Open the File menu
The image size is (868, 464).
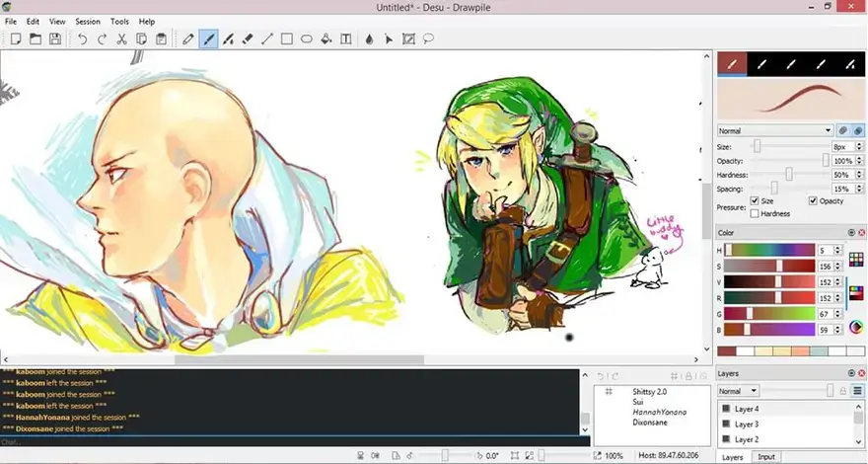click(x=11, y=22)
